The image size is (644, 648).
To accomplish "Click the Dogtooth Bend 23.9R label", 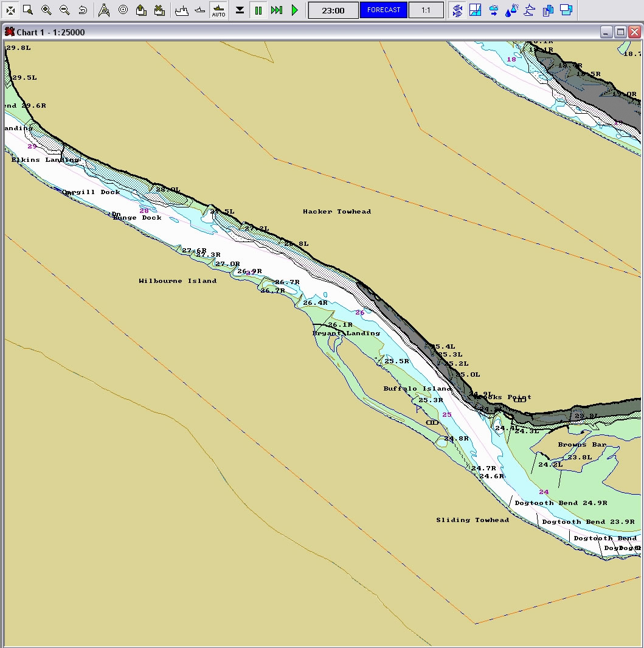I will point(588,522).
